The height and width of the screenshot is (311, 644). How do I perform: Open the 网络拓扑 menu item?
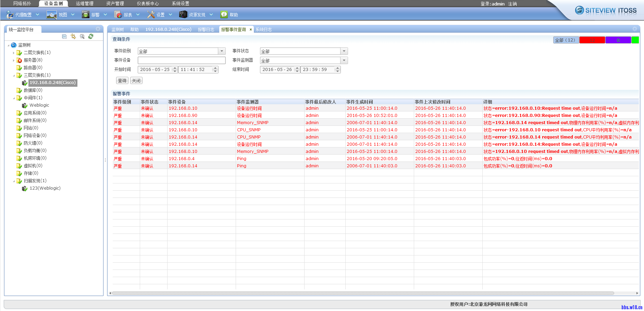(x=21, y=4)
